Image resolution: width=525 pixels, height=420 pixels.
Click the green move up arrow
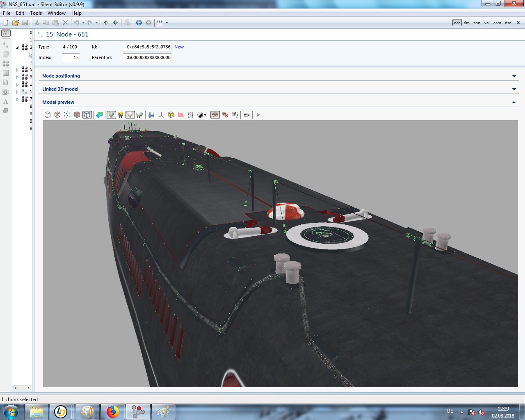(x=106, y=23)
